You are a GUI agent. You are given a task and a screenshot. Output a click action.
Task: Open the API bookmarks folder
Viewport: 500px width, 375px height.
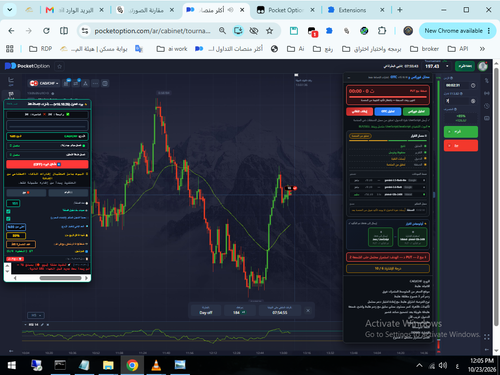pyautogui.click(x=458, y=49)
